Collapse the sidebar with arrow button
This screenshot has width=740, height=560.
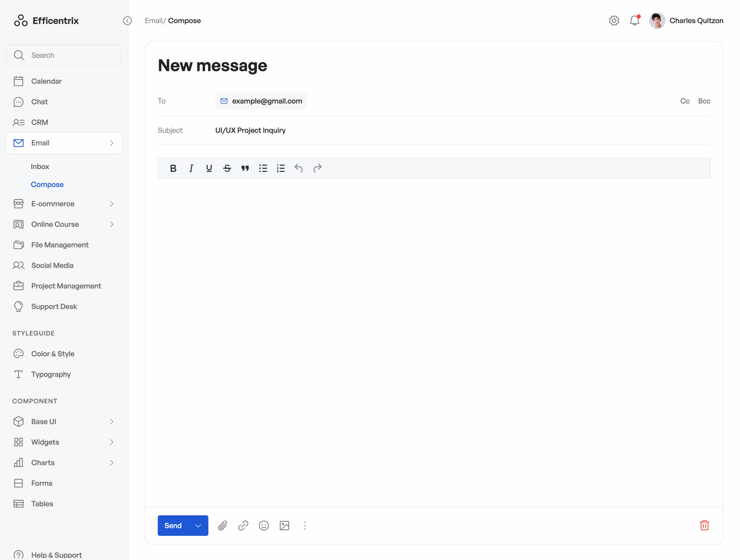coord(127,21)
